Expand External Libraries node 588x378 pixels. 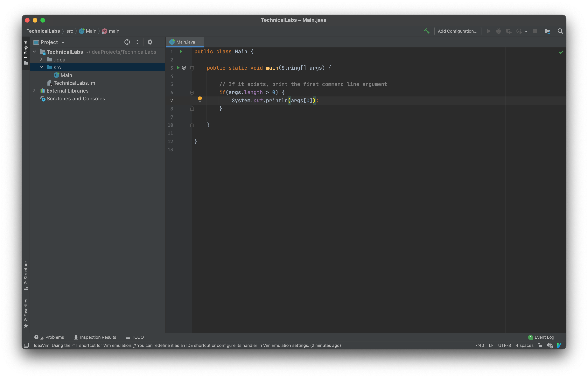click(34, 91)
